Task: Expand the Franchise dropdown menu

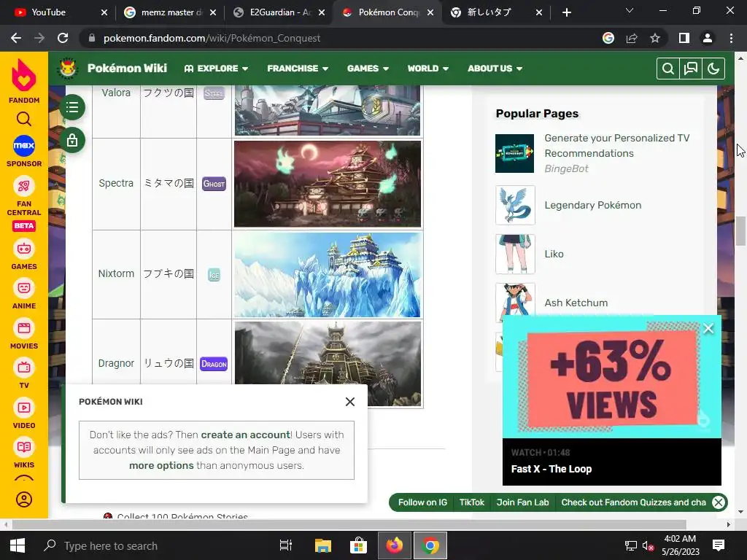Action: tap(298, 69)
